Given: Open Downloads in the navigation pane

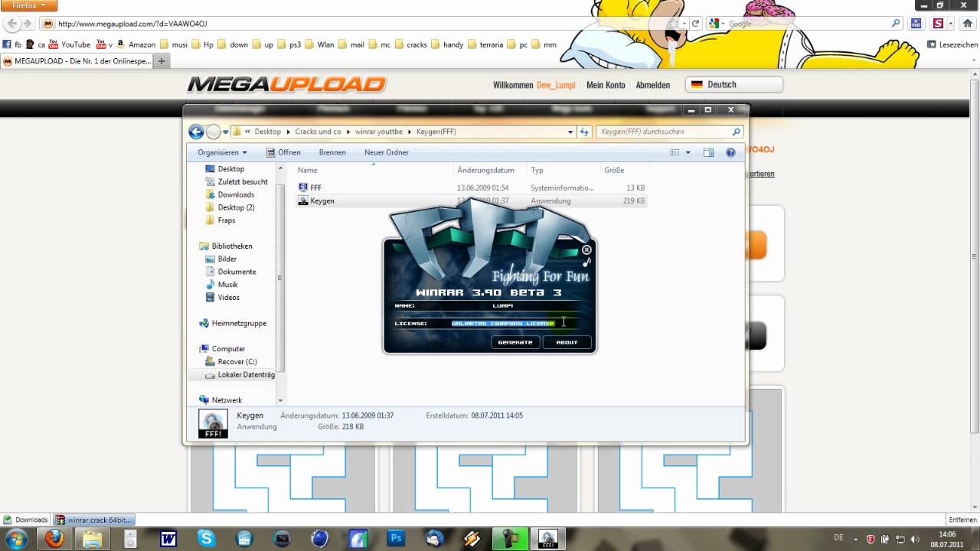Looking at the screenshot, I should [236, 194].
